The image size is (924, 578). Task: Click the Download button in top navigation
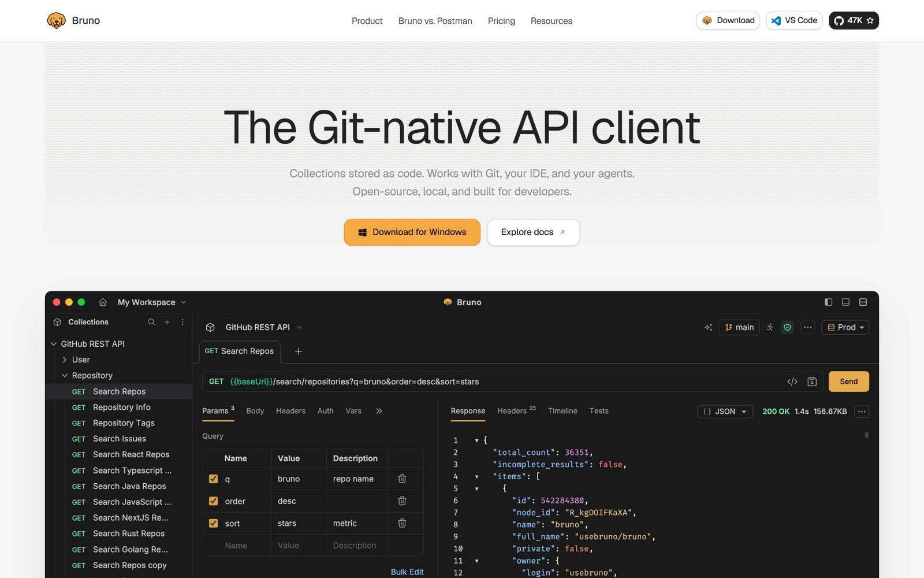[728, 21]
